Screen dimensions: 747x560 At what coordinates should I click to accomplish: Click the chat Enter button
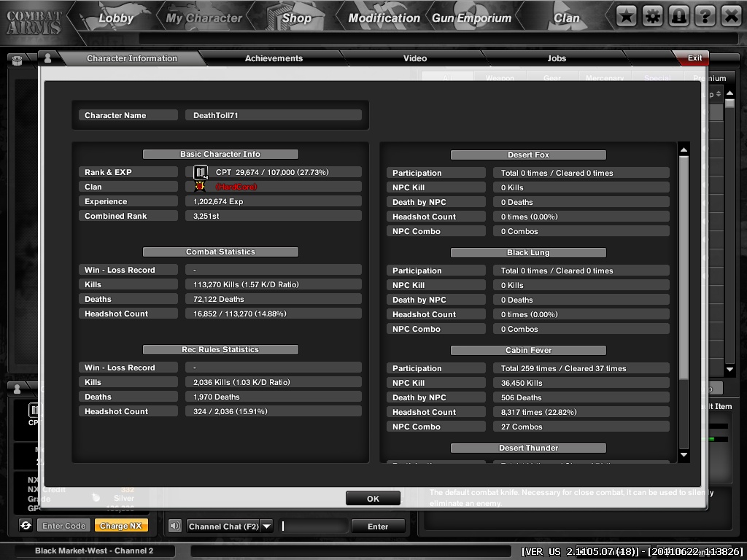[x=378, y=526]
